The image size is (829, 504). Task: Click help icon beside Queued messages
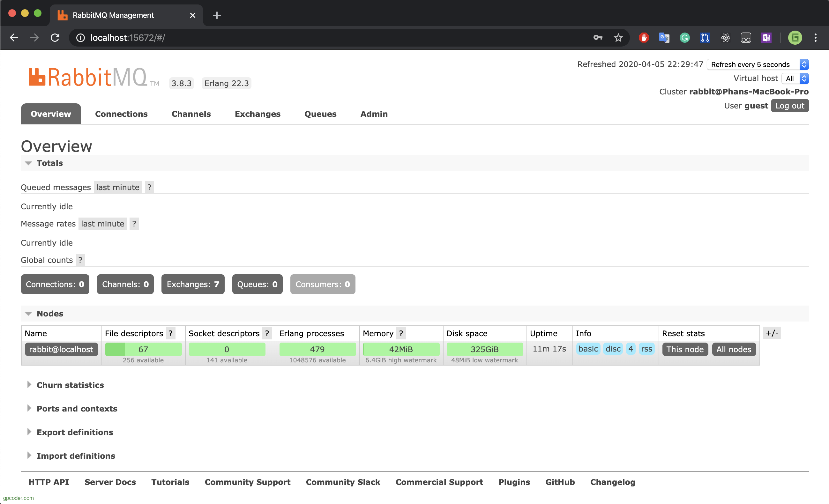149,187
